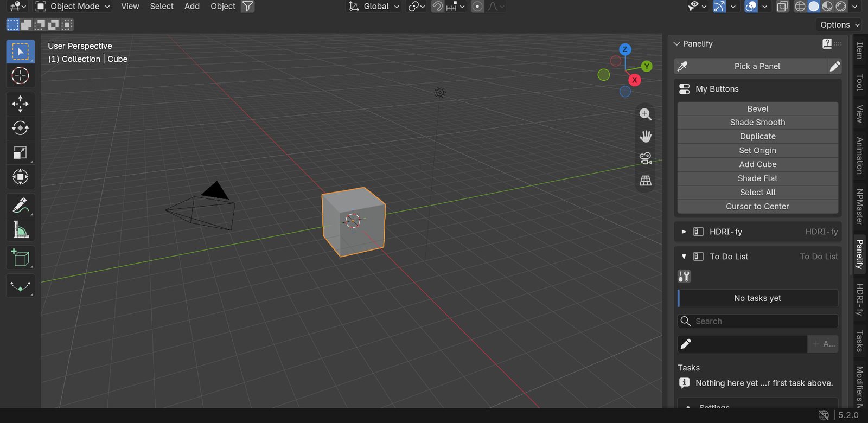Open the View menu
Screen dimensions: 868x423
[130, 7]
